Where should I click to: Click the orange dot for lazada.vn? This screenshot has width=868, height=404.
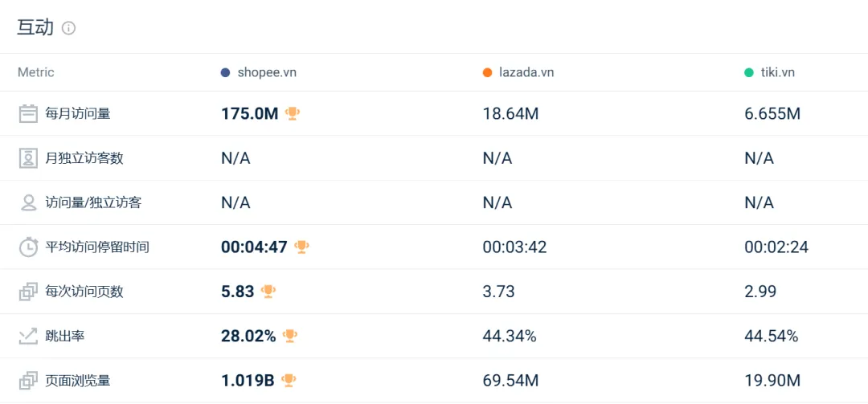(487, 72)
